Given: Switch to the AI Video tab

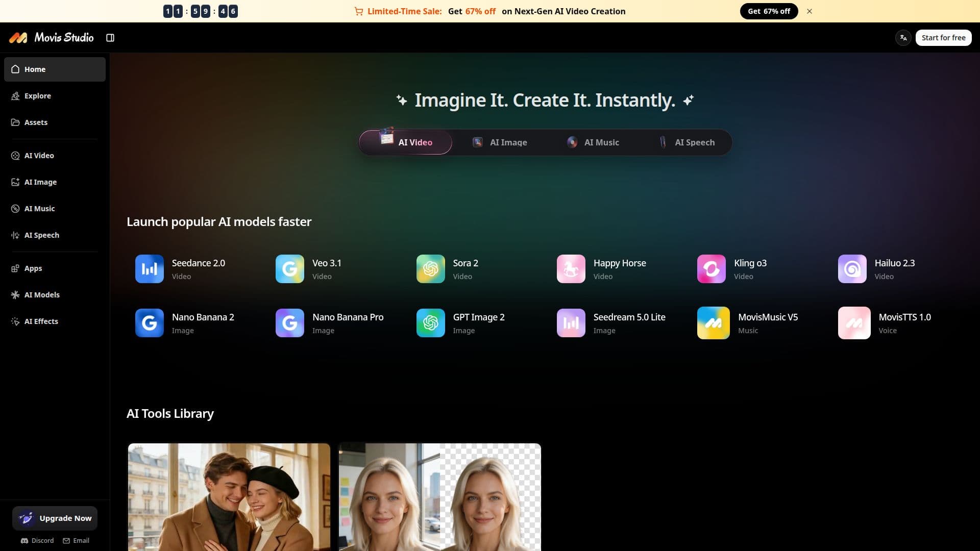Looking at the screenshot, I should point(405,142).
